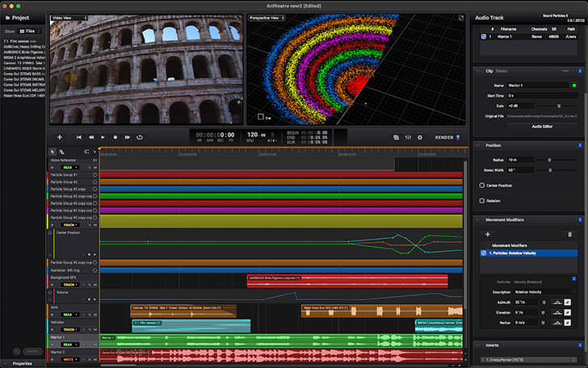Open the Properties tab at the bottom left
This screenshot has width=588, height=368.
[23, 364]
